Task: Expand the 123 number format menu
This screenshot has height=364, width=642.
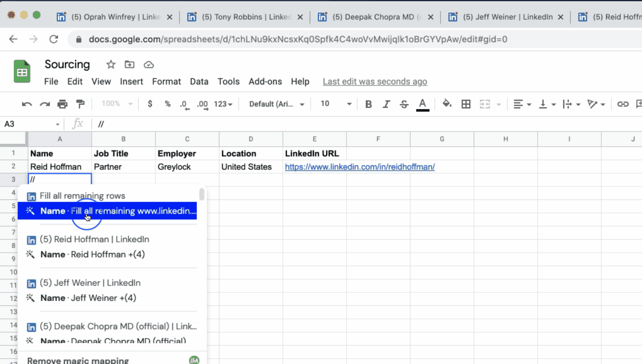Action: pyautogui.click(x=223, y=104)
